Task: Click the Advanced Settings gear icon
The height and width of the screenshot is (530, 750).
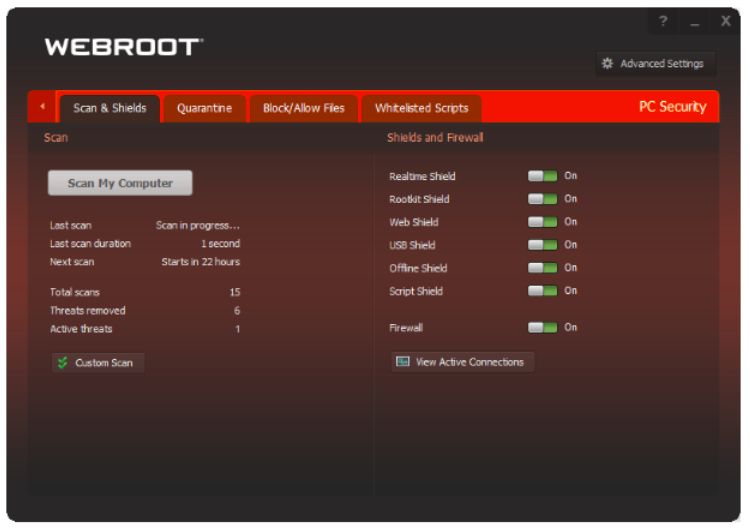Action: pos(607,64)
